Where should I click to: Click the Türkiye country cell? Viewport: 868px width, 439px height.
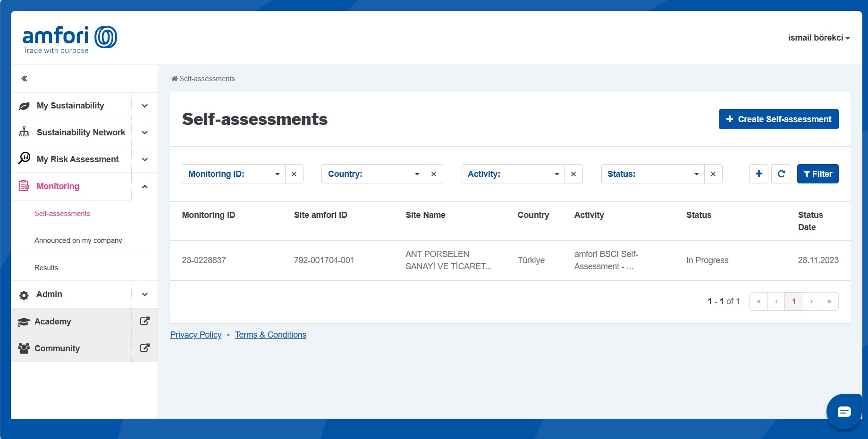point(531,260)
